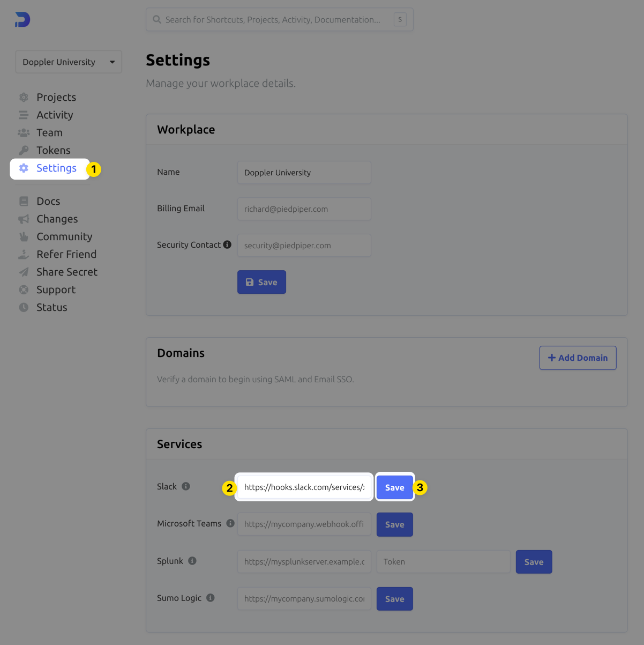
Task: Click info icon next to Security Contact
Action: coord(227,244)
